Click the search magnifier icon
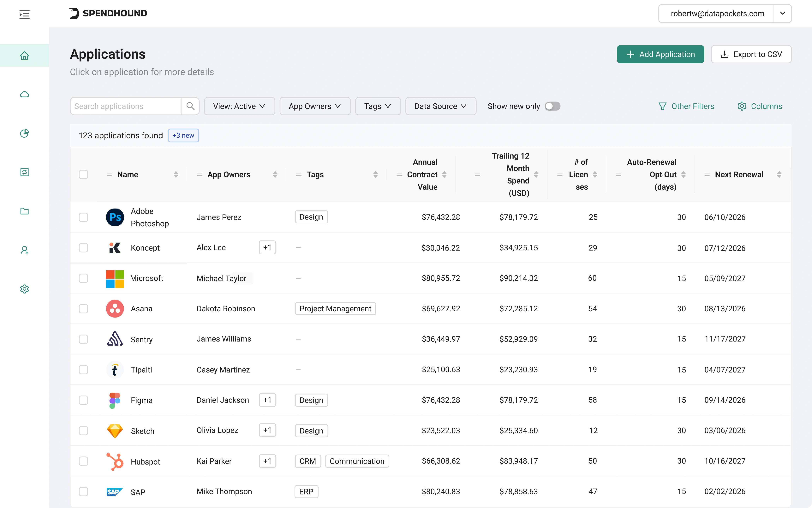Viewport: 812px width, 508px height. point(190,106)
